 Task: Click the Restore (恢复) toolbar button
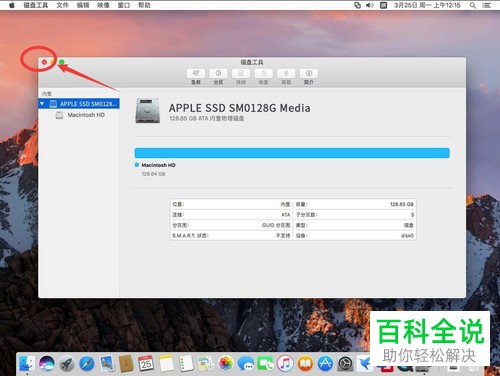264,73
